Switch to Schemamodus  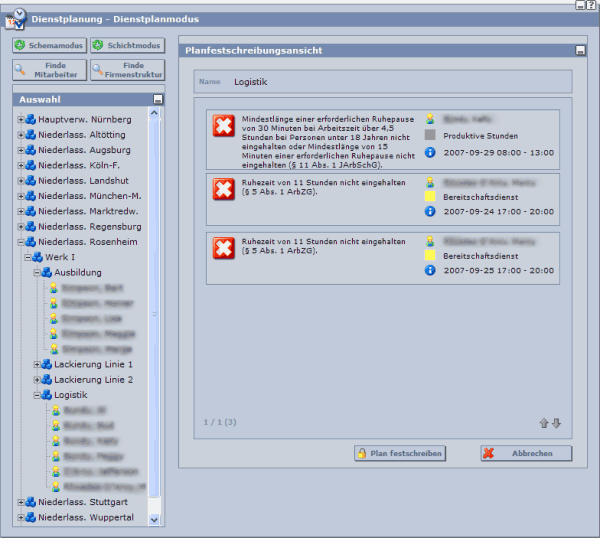[x=50, y=45]
